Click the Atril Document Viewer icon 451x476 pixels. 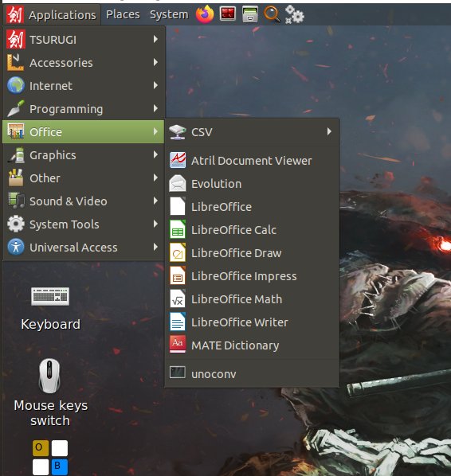(x=178, y=160)
